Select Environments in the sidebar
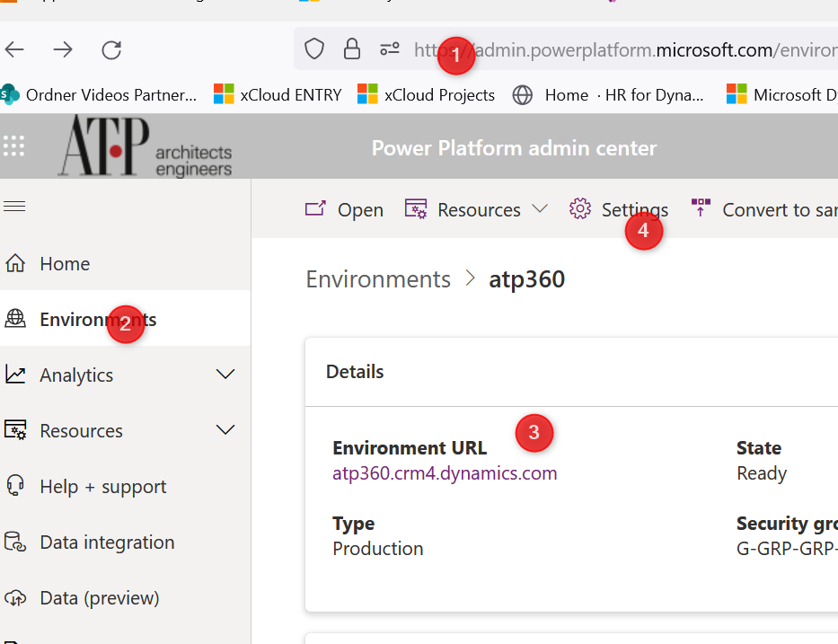 pos(125,319)
